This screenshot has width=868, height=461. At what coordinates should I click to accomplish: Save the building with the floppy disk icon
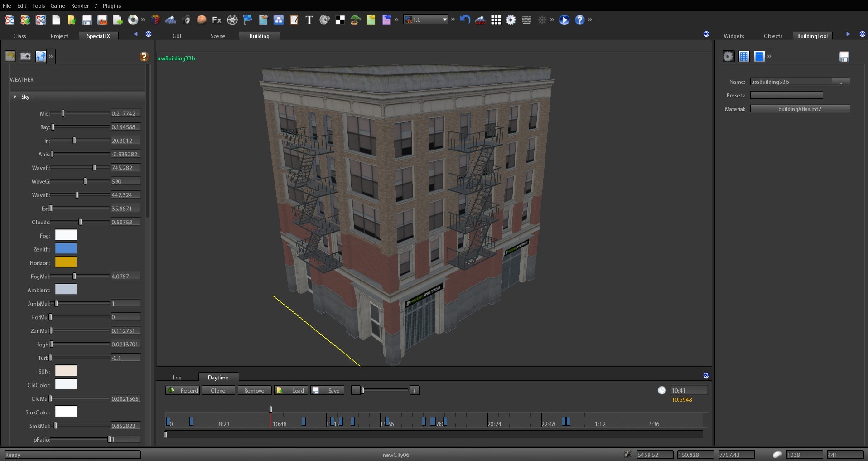click(844, 56)
